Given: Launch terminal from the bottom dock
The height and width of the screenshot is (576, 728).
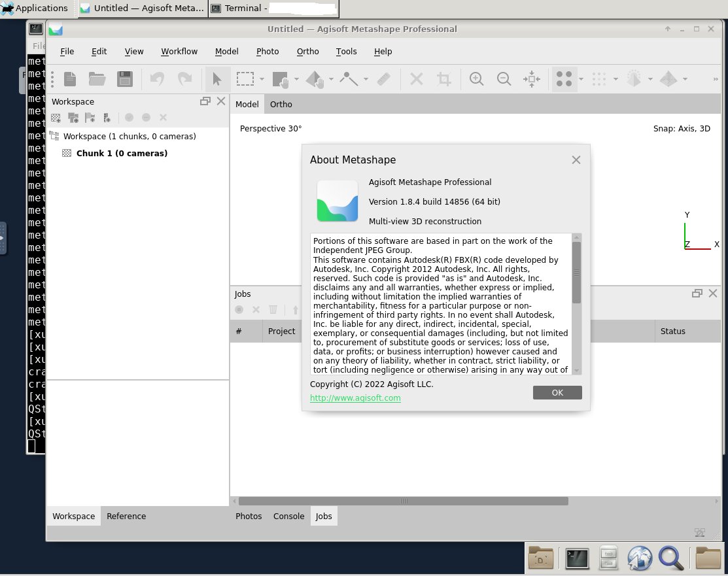Looking at the screenshot, I should pos(577,558).
